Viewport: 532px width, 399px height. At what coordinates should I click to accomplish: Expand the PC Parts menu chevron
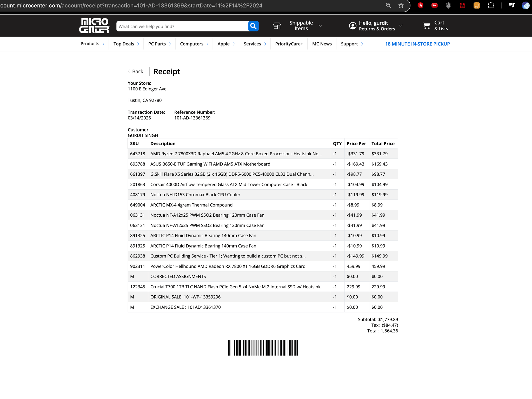coord(170,44)
